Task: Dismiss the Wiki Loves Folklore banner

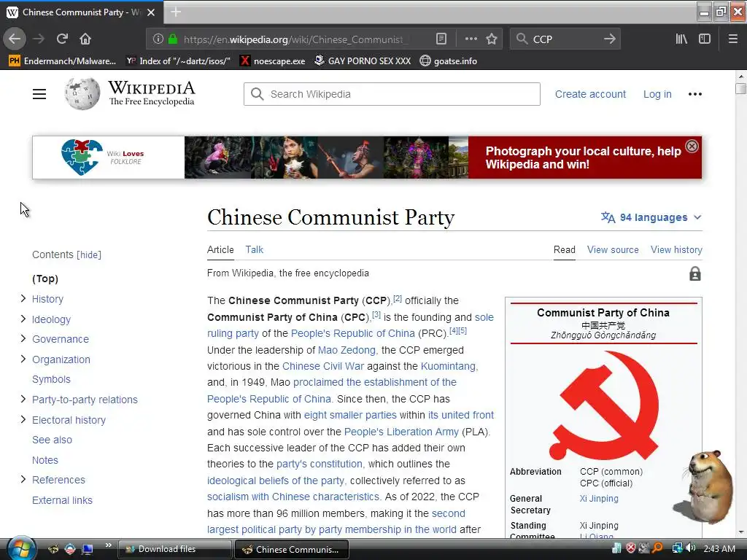Action: coord(692,146)
